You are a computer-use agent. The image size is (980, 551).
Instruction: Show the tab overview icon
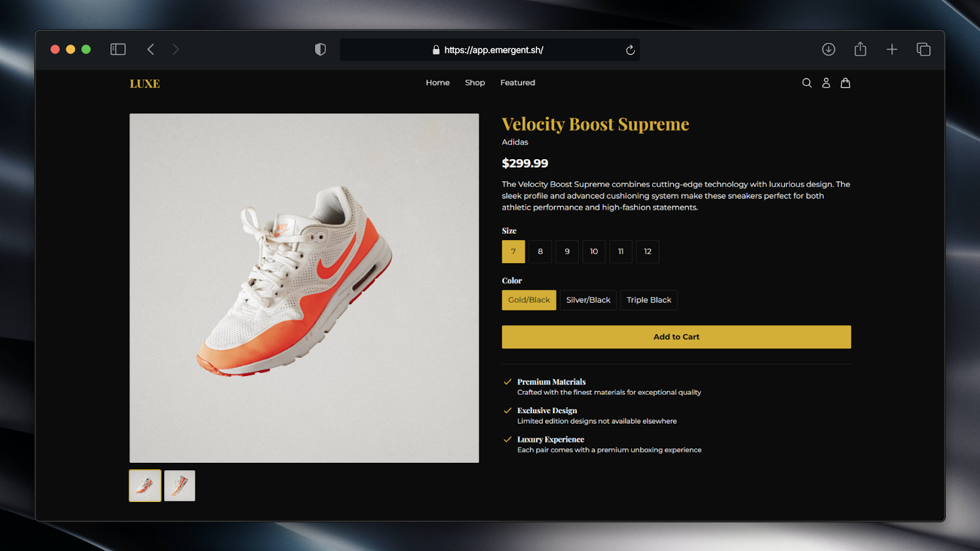[x=924, y=50]
